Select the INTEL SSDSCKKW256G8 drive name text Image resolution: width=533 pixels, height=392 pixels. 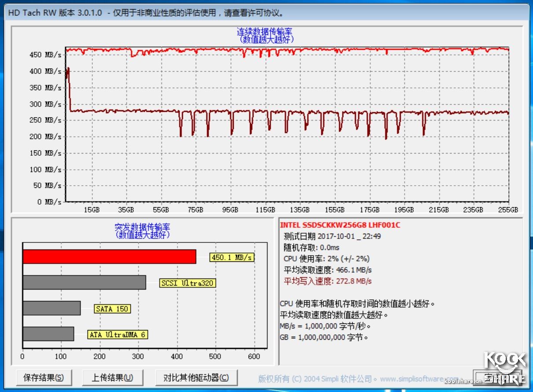point(340,225)
